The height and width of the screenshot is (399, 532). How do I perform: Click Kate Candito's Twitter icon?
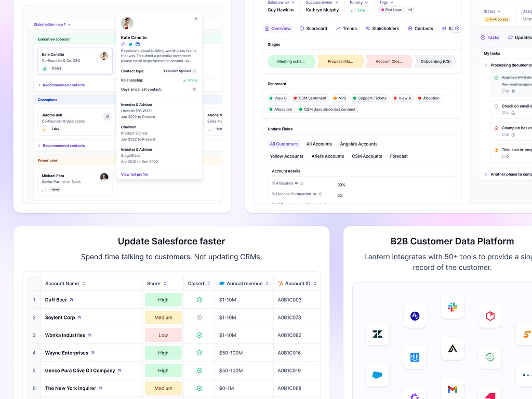(x=130, y=45)
